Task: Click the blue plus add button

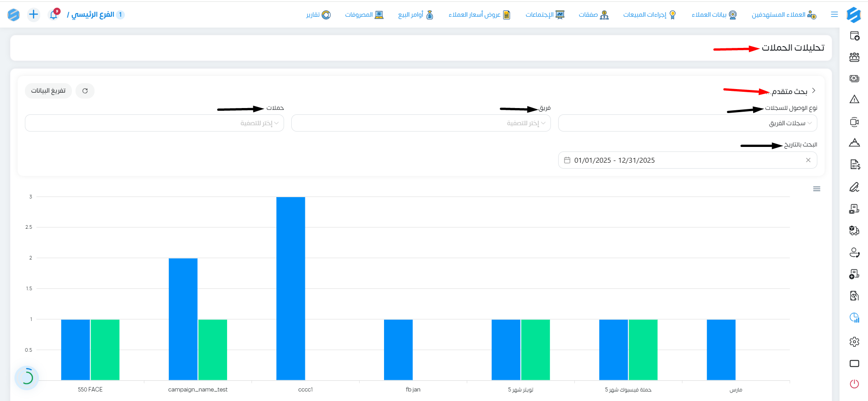Action: pyautogui.click(x=33, y=14)
